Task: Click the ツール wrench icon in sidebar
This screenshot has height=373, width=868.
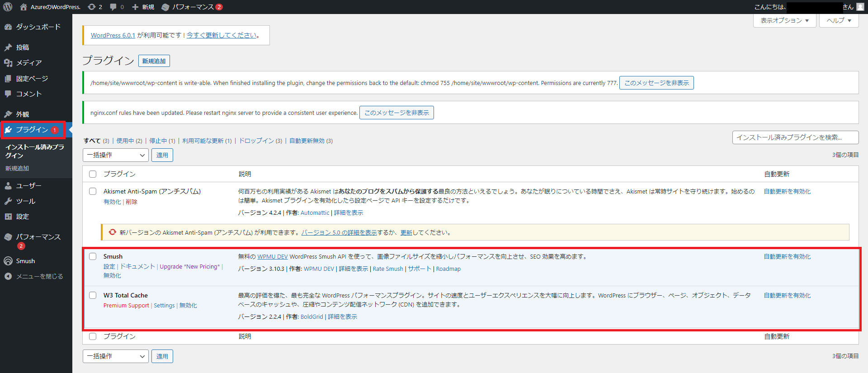Action: click(x=8, y=201)
